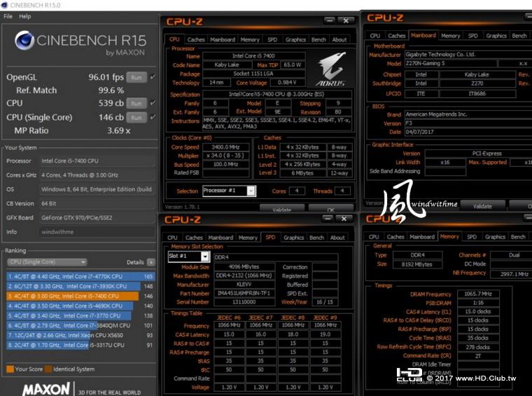Open Memory tab in top-left CPU-Z window
Viewport: 532px width, 396px height.
coord(250,40)
